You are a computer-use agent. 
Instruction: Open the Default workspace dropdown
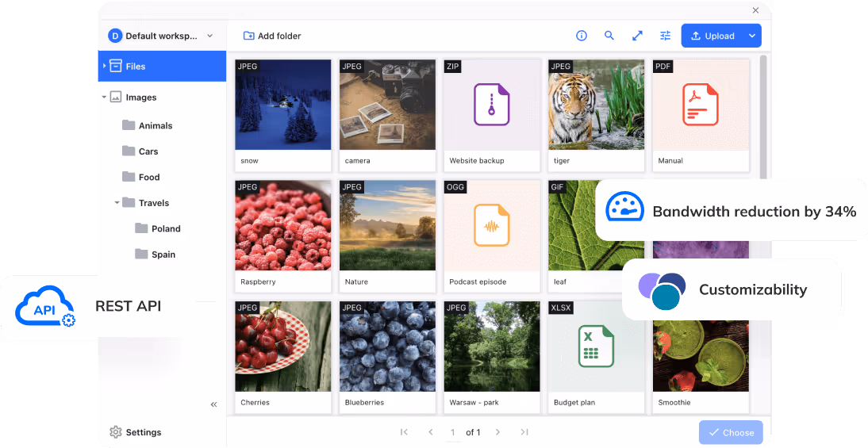pyautogui.click(x=162, y=36)
